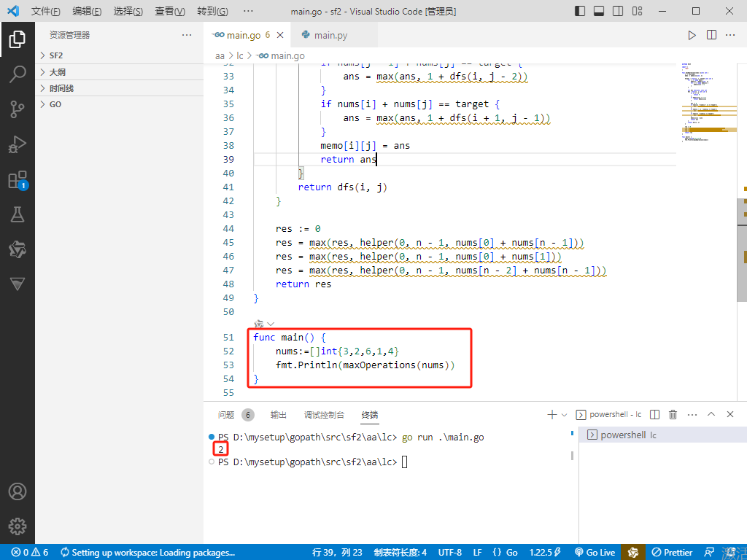Click the code minimap overview
The width and height of the screenshot is (747, 560).
tap(709, 102)
